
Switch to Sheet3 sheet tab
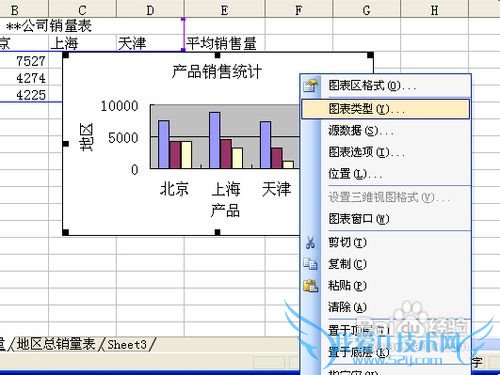coord(127,344)
